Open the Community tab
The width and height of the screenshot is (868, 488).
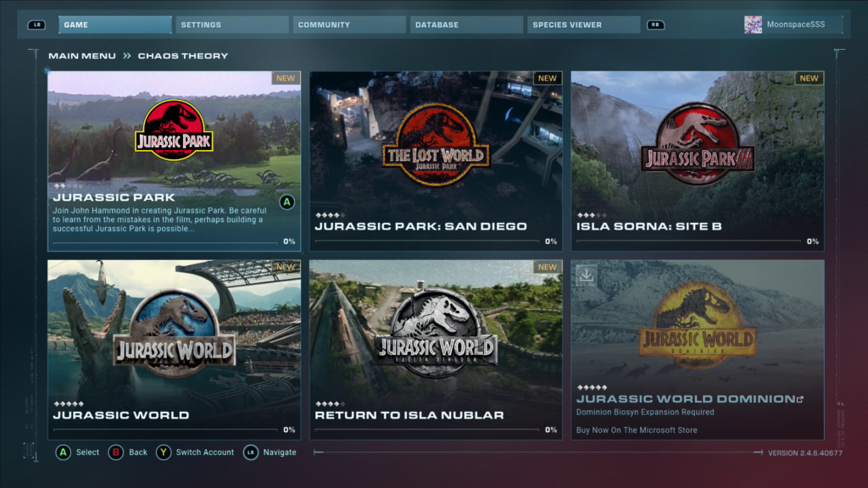(x=349, y=25)
